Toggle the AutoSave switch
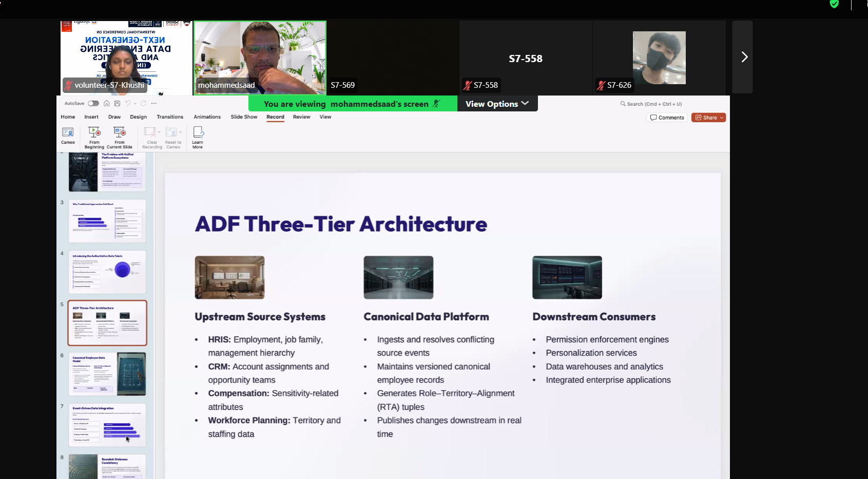The image size is (868, 479). (x=93, y=103)
